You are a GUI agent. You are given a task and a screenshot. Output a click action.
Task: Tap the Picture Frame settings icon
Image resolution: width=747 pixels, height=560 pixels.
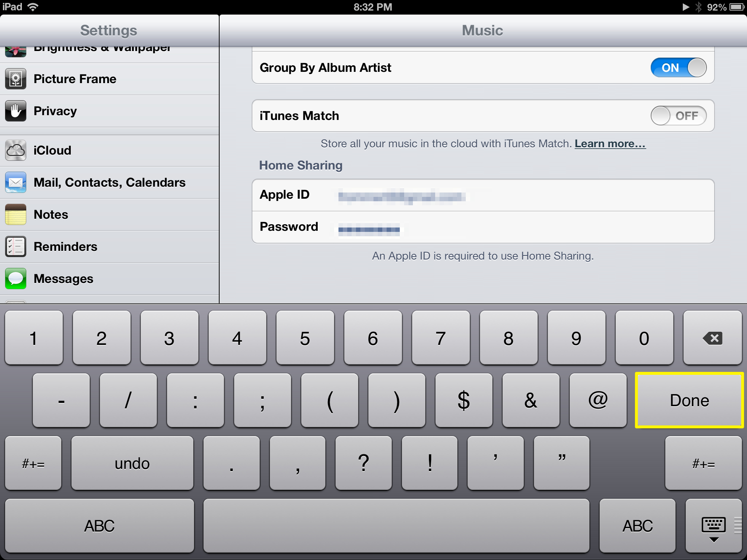click(16, 78)
